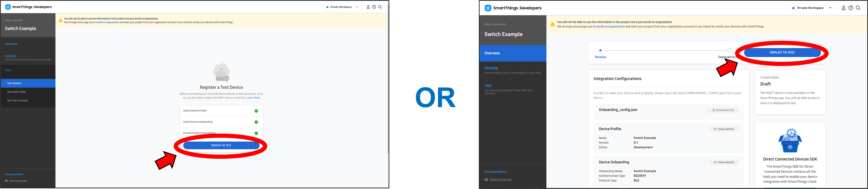Screen dimensions: 868x189
Task: Open Developer Mode in left sidebar
Action: 17,92
